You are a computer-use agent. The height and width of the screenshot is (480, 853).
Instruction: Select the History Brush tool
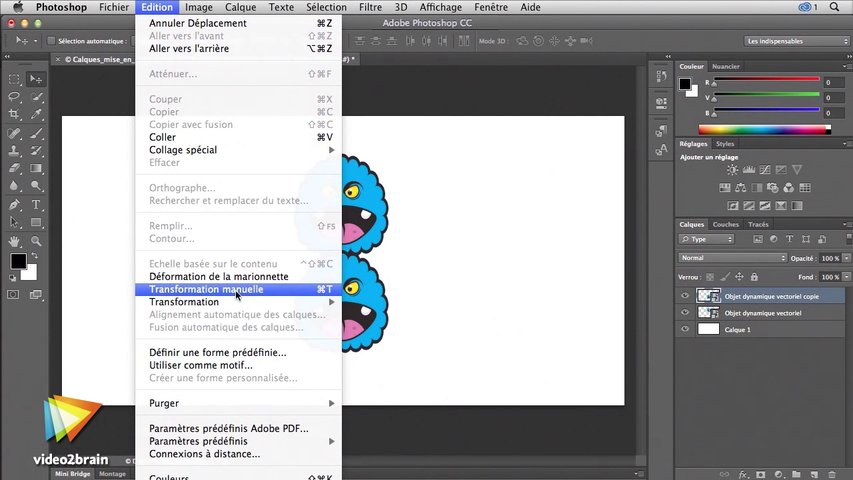pyautogui.click(x=36, y=151)
